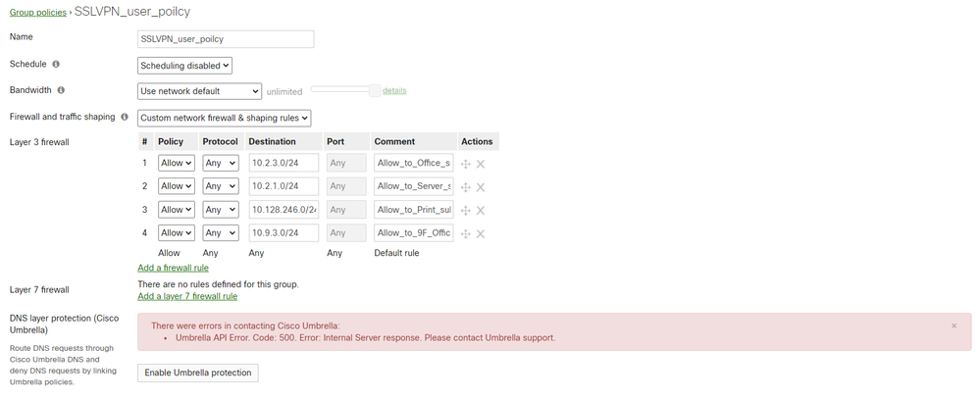Open the Scheduling disabled dropdown
The width and height of the screenshot is (980, 400).
click(x=185, y=66)
